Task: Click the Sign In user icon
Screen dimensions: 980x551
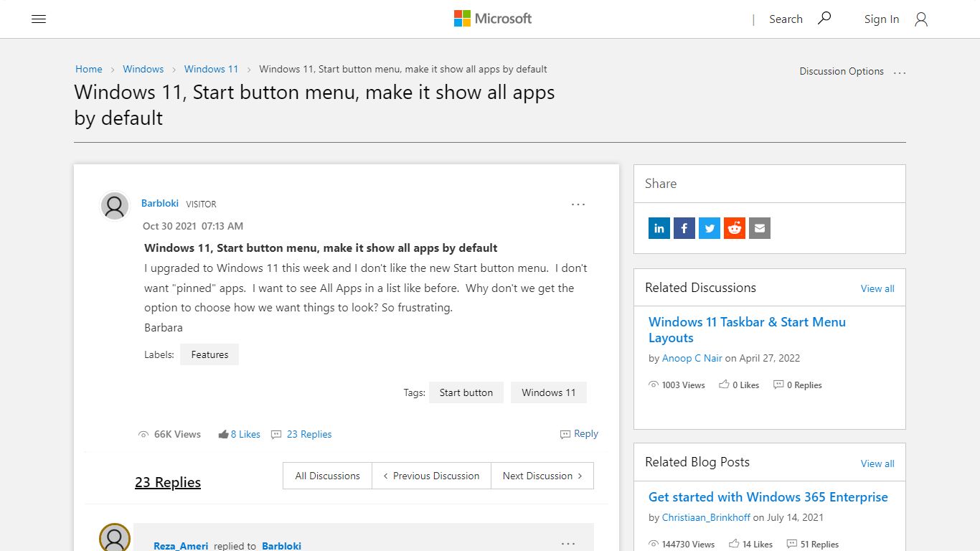Action: coord(921,19)
